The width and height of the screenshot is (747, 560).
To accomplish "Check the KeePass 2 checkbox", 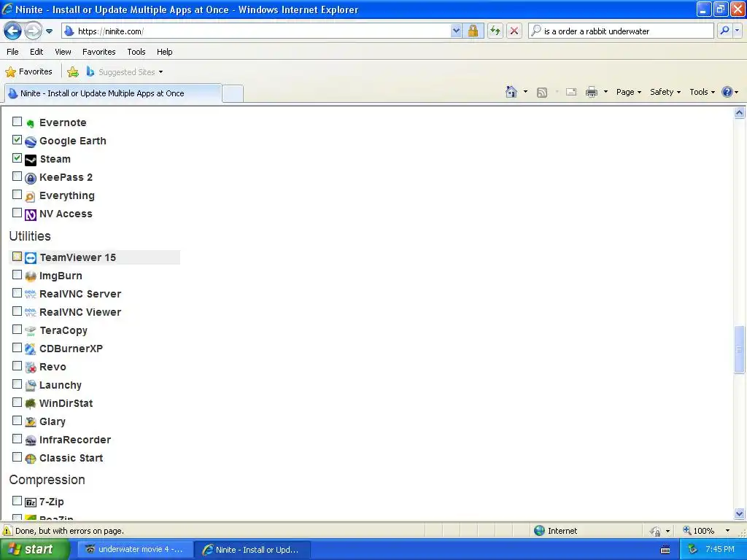I will pyautogui.click(x=18, y=176).
